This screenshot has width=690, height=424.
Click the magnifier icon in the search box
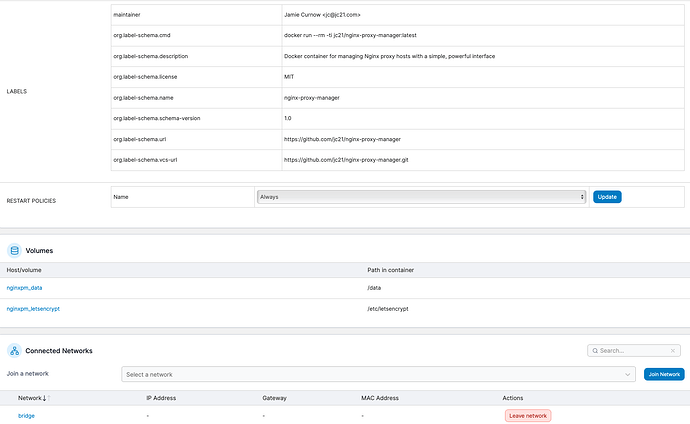595,351
